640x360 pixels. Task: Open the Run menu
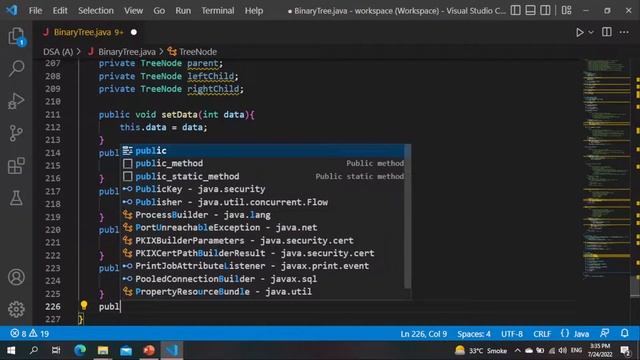(x=183, y=11)
